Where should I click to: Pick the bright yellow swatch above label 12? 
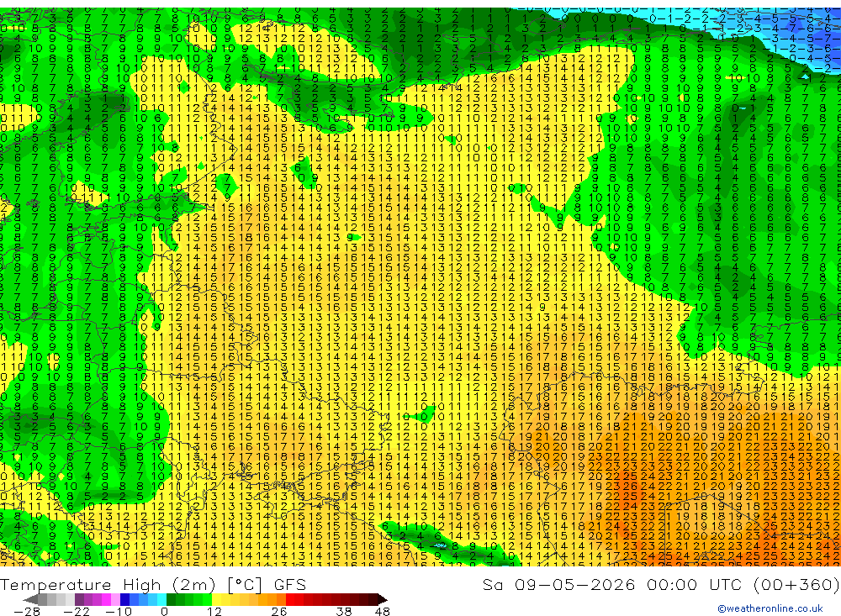pyautogui.click(x=216, y=599)
